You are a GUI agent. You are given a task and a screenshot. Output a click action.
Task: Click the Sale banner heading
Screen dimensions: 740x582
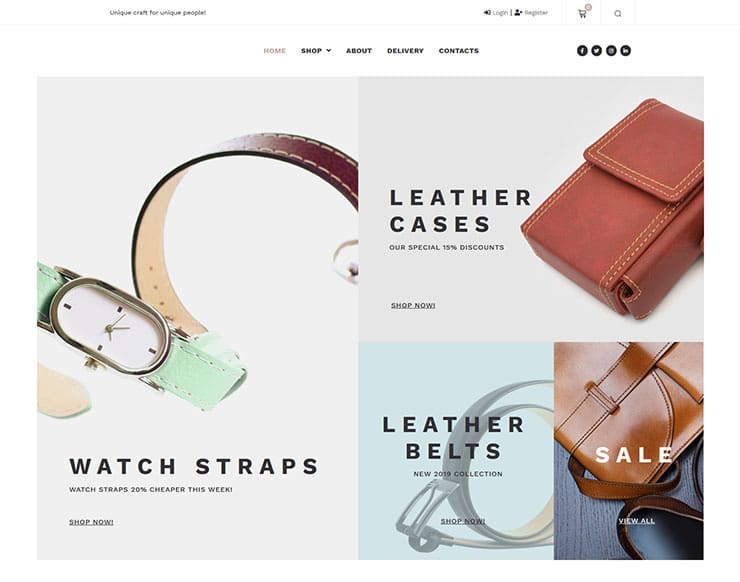point(634,455)
